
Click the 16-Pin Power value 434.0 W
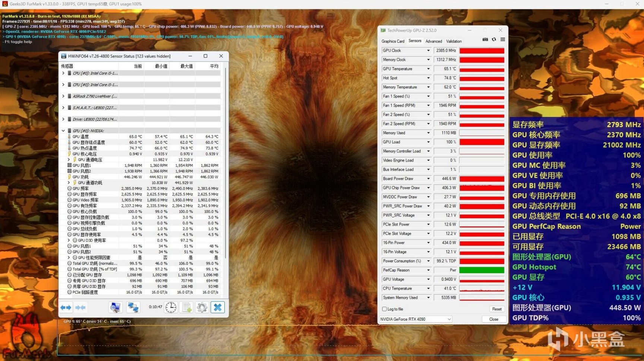coord(446,243)
